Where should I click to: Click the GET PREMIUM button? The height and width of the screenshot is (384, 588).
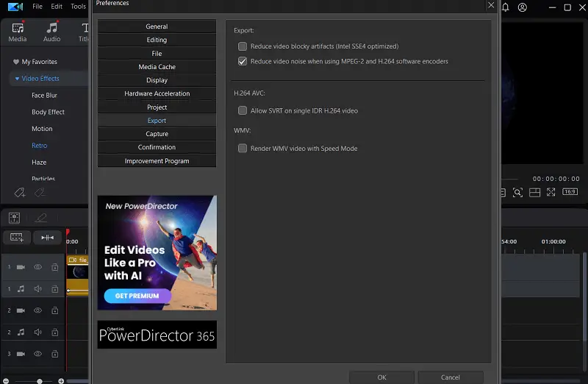137,296
